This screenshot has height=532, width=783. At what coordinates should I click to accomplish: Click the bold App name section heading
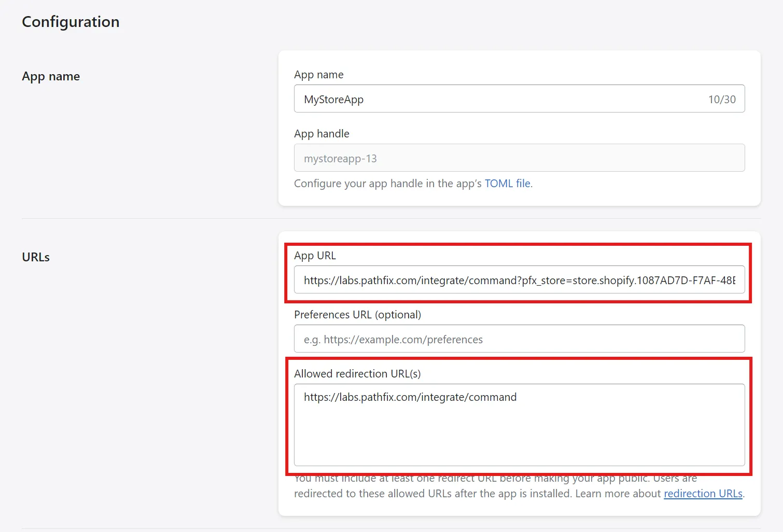pos(51,76)
